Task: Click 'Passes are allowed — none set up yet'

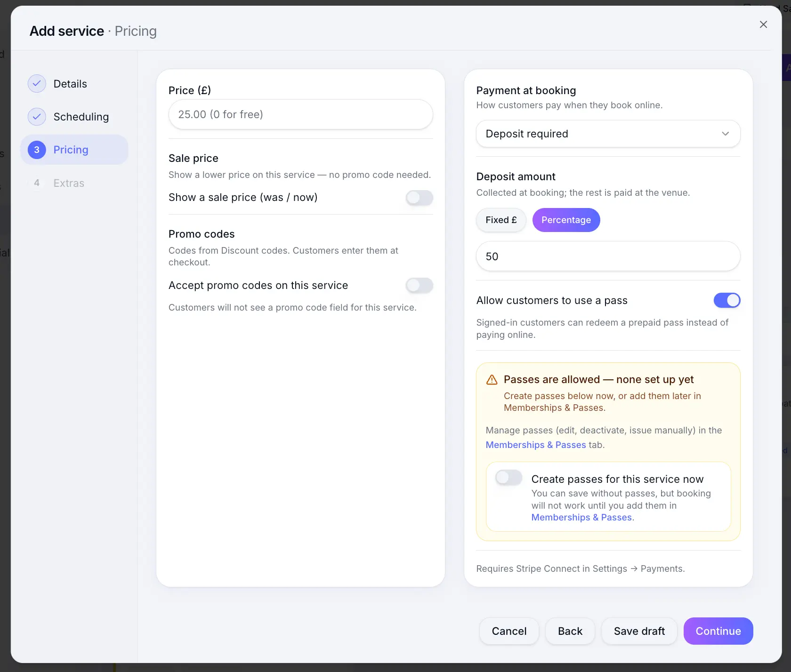Action: click(598, 379)
